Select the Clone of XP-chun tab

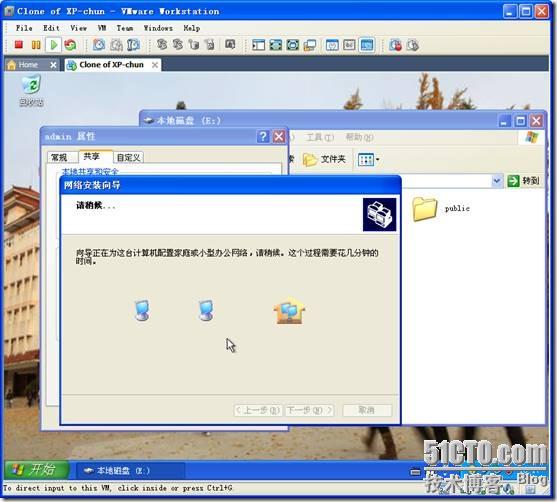(111, 65)
